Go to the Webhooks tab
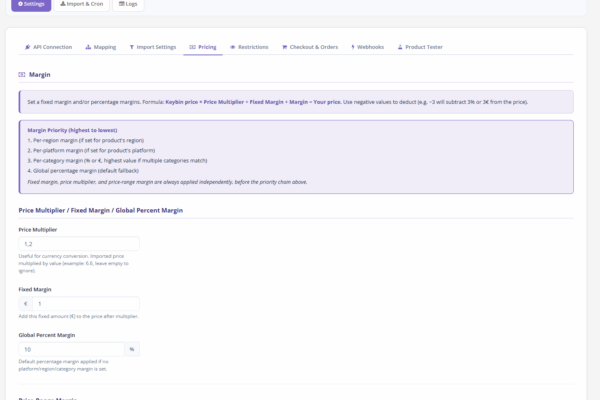Image resolution: width=600 pixels, height=400 pixels. (372, 47)
